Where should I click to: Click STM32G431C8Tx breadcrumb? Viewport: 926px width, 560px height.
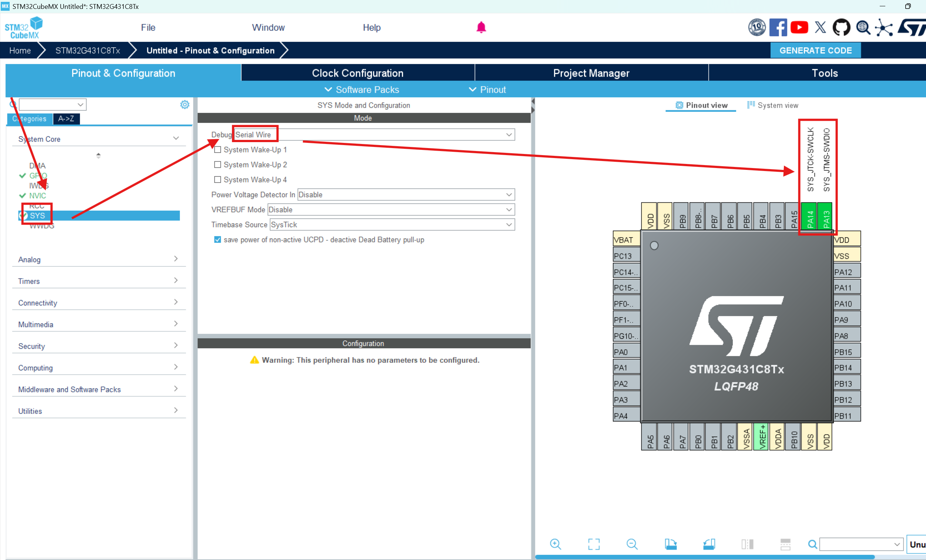pos(88,50)
